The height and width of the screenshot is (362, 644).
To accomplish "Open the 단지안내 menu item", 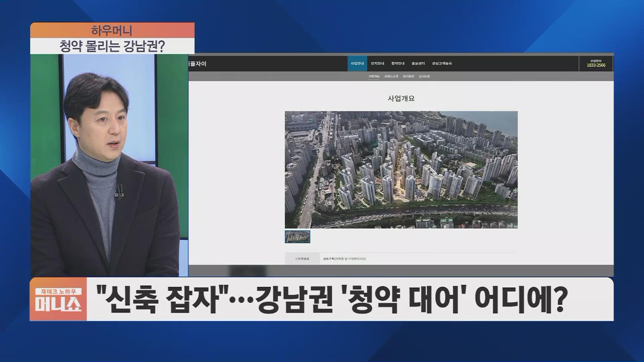I will 377,63.
